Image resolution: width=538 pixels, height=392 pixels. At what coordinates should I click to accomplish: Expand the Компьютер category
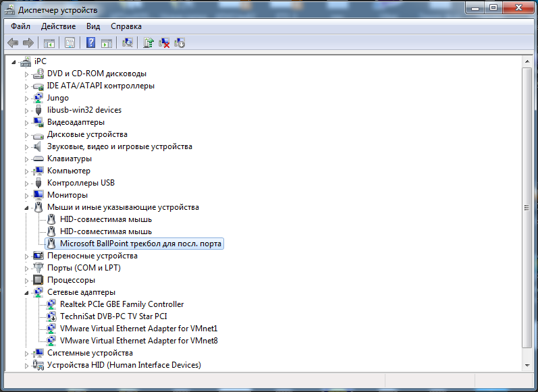click(x=26, y=171)
